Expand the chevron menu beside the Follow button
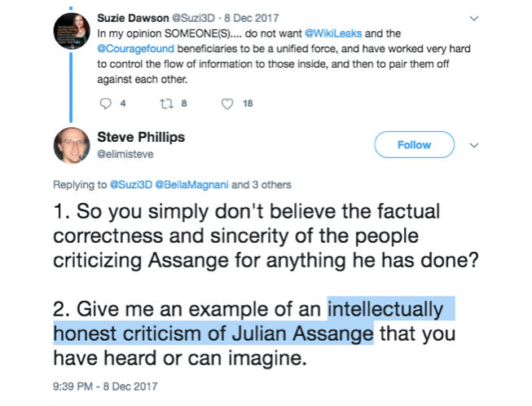Viewport: 532px width, 406px height. pos(474,145)
